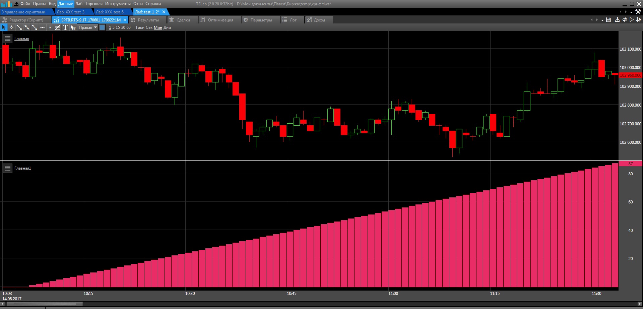Select the trend line drawing tool
Image resolution: width=644 pixels, height=309 pixels.
19,27
